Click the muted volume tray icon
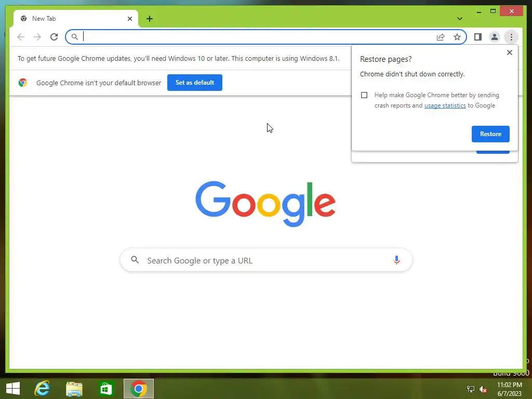Image resolution: width=532 pixels, height=399 pixels. click(483, 389)
